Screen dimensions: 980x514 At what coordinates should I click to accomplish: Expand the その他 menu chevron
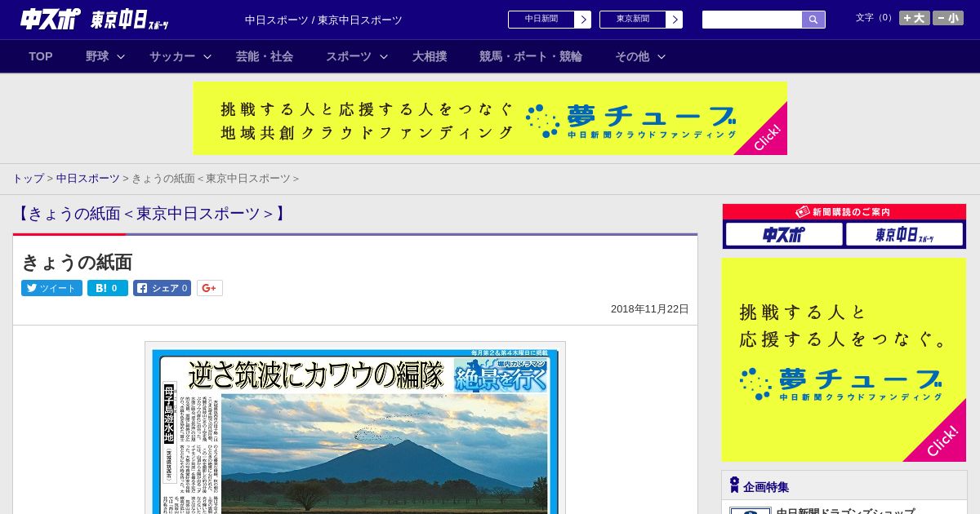(661, 56)
